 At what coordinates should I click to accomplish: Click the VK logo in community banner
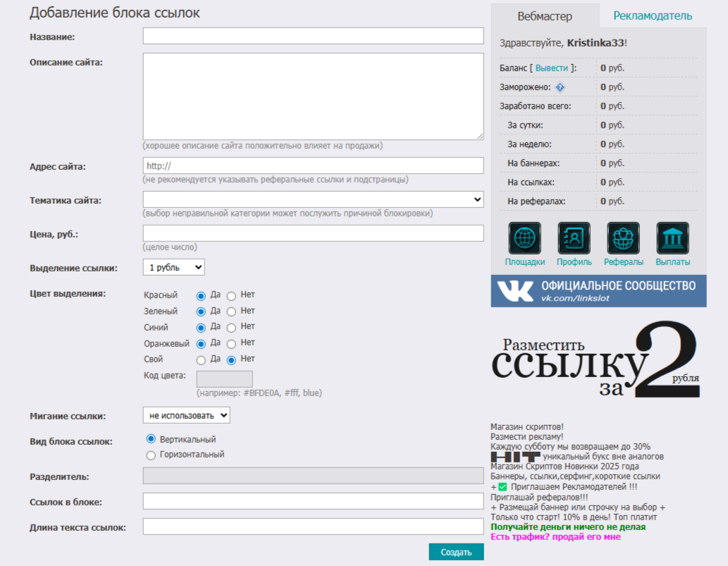(515, 290)
